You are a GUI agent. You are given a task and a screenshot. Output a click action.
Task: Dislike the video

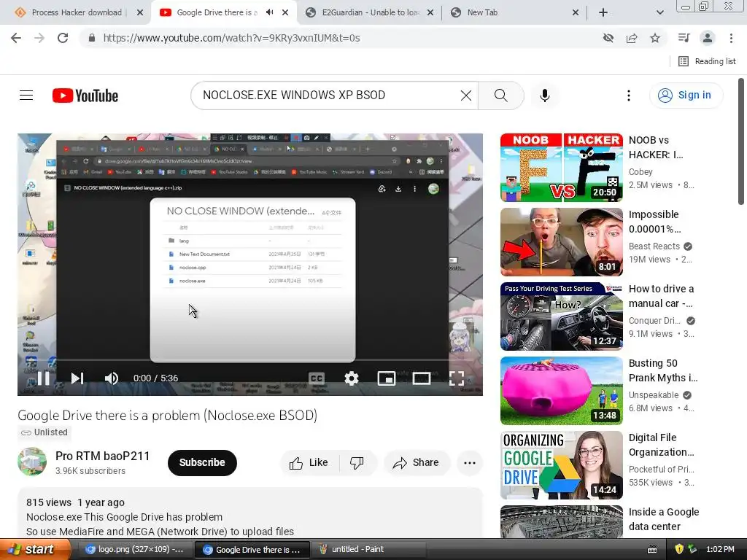click(x=357, y=463)
